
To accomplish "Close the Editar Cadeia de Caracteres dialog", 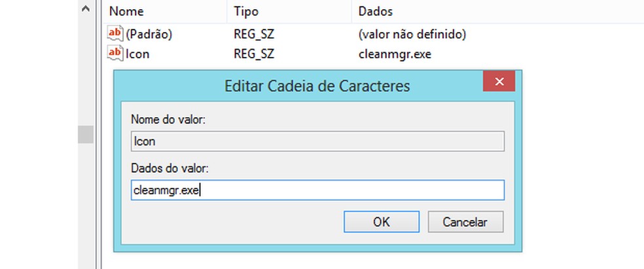I will pyautogui.click(x=499, y=82).
